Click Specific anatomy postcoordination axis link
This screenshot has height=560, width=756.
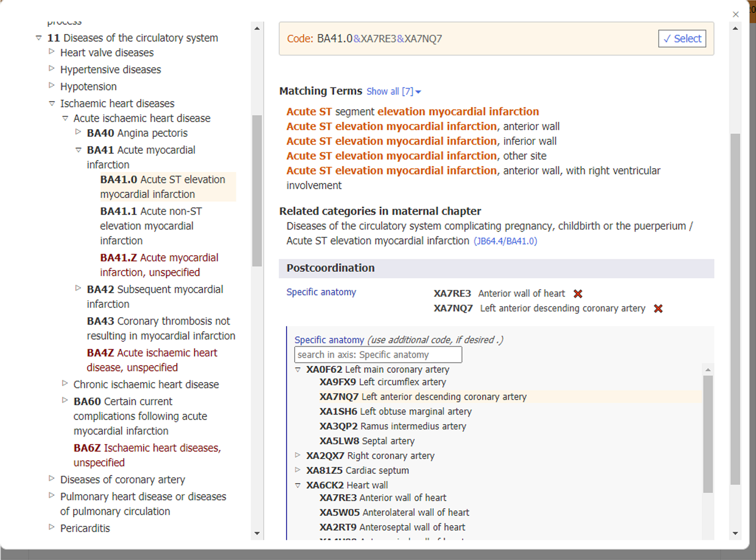321,292
